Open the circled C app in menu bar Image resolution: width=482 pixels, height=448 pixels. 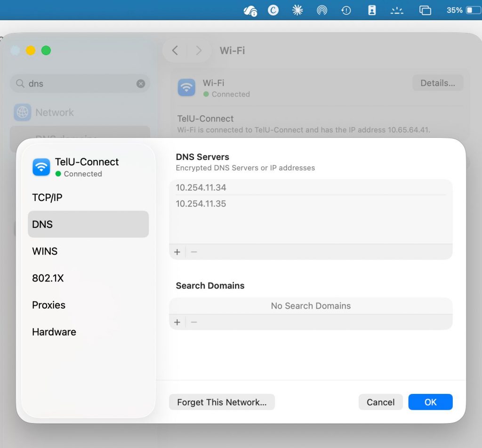[273, 10]
